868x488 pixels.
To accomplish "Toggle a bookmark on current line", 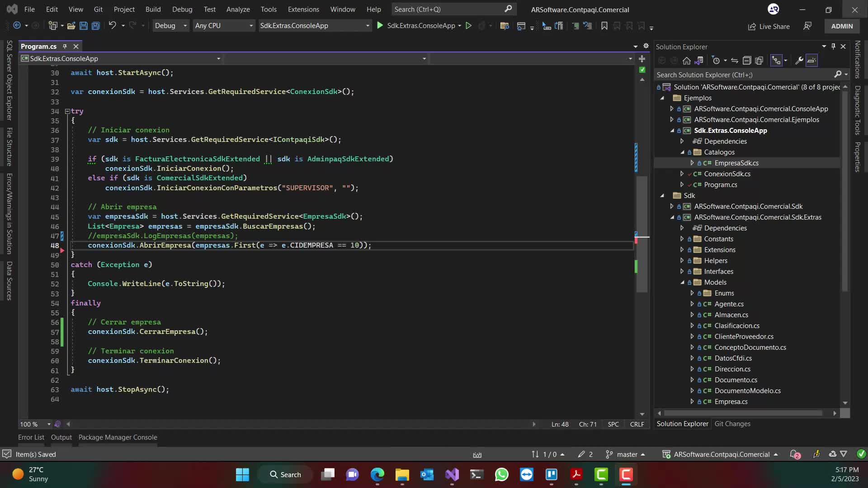I will click(604, 26).
